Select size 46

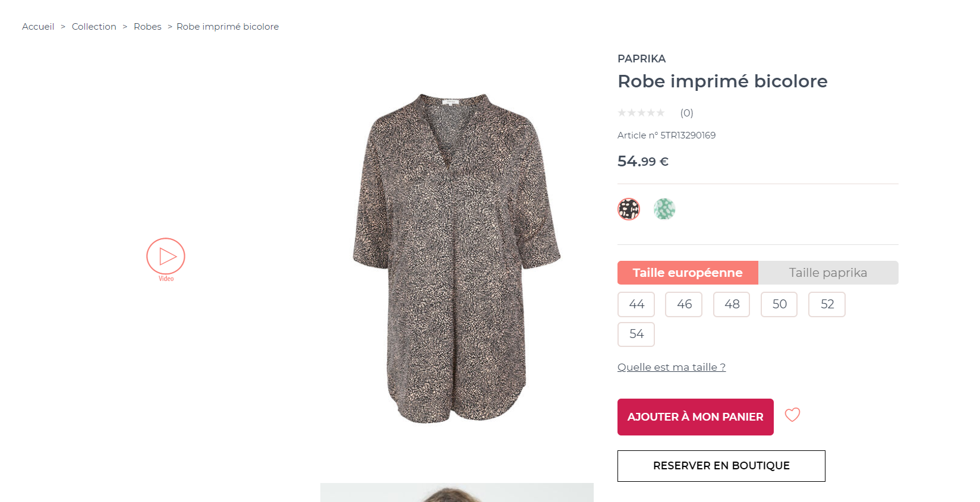tap(684, 304)
